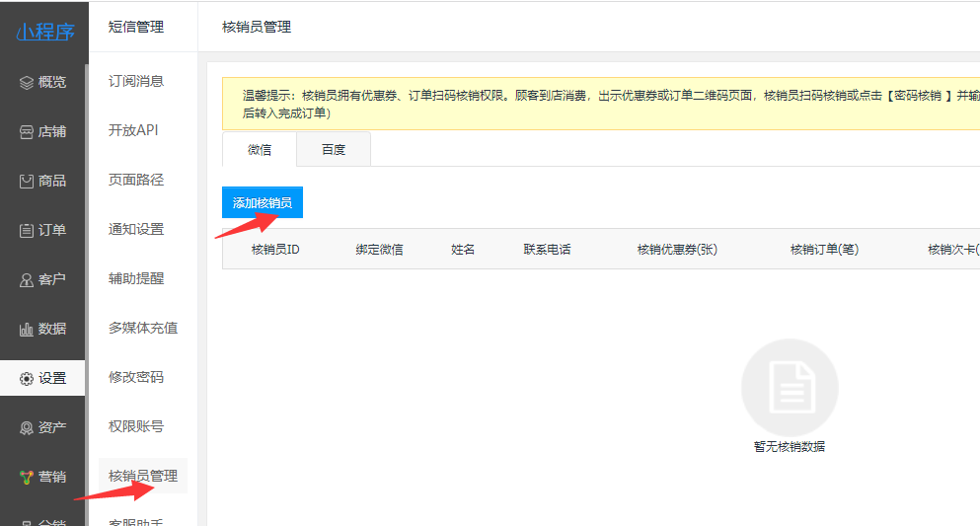The width and height of the screenshot is (980, 526).
Task: Open 修改密码 page
Action: point(135,377)
